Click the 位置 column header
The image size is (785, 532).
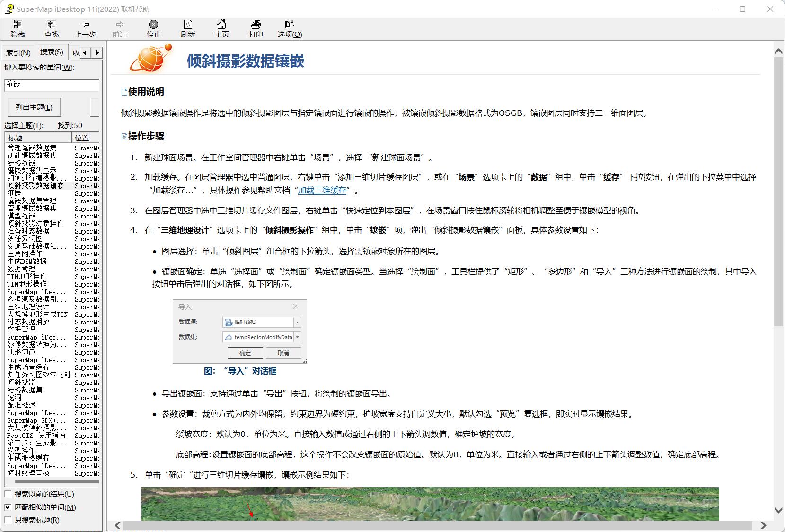coord(85,138)
